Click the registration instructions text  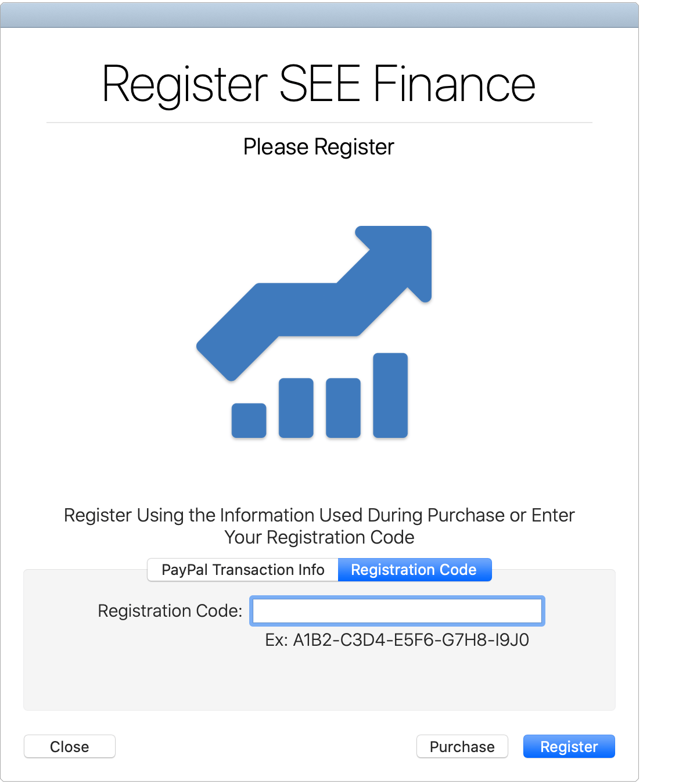pyautogui.click(x=319, y=526)
